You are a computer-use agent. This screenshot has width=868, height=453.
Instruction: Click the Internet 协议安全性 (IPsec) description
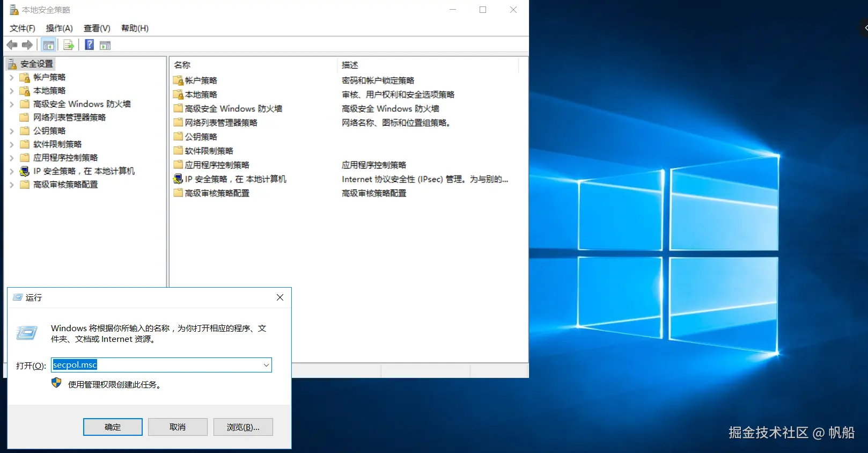pyautogui.click(x=425, y=179)
